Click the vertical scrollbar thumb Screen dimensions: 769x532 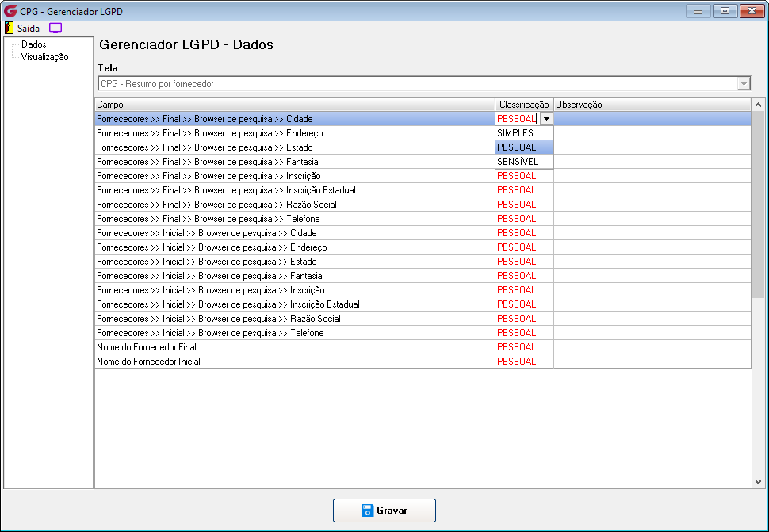pyautogui.click(x=758, y=204)
